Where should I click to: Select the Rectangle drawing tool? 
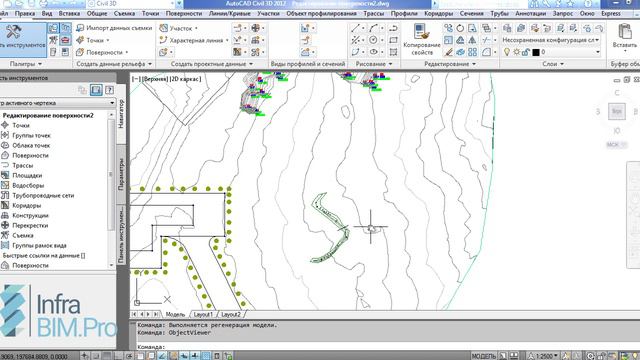pos(393,40)
